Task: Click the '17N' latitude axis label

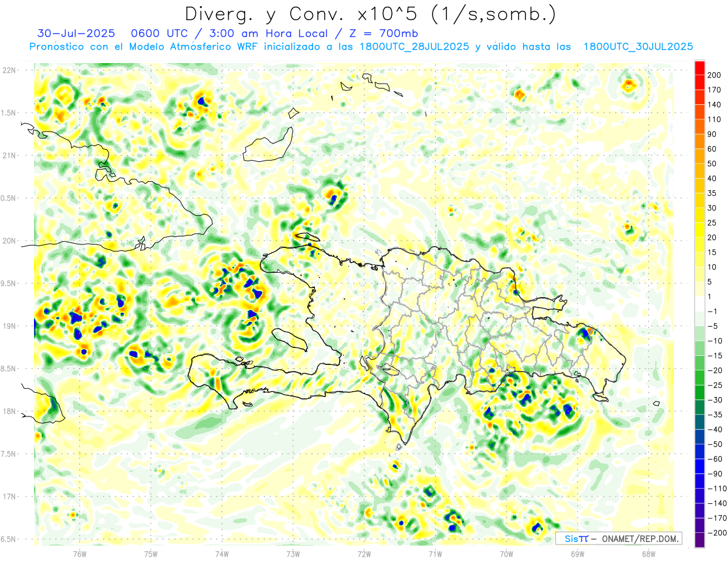Action: (x=9, y=497)
